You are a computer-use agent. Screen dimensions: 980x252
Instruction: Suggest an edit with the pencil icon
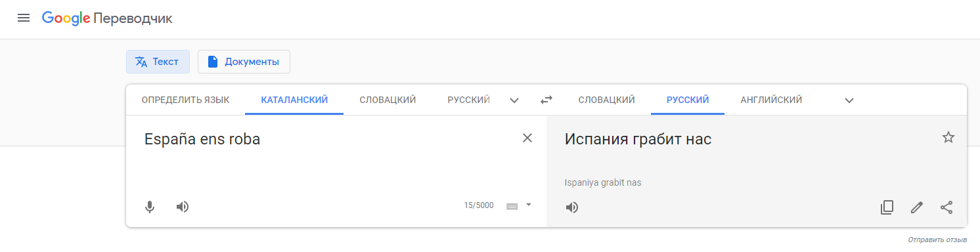click(x=917, y=207)
